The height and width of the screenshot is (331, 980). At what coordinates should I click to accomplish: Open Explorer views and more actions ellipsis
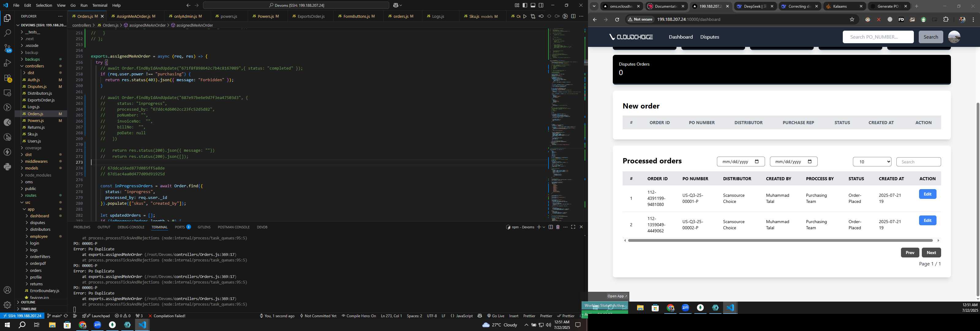click(x=60, y=16)
